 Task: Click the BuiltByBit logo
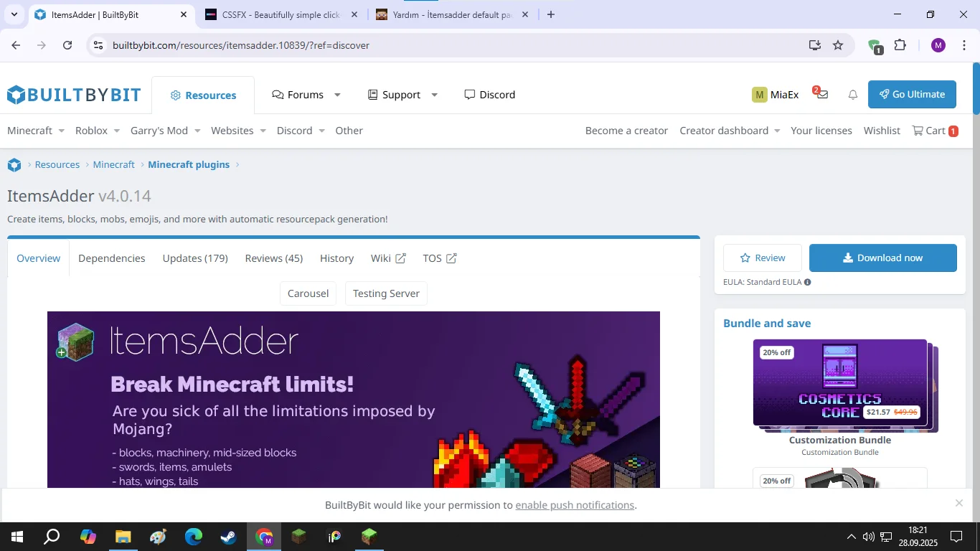tap(74, 95)
